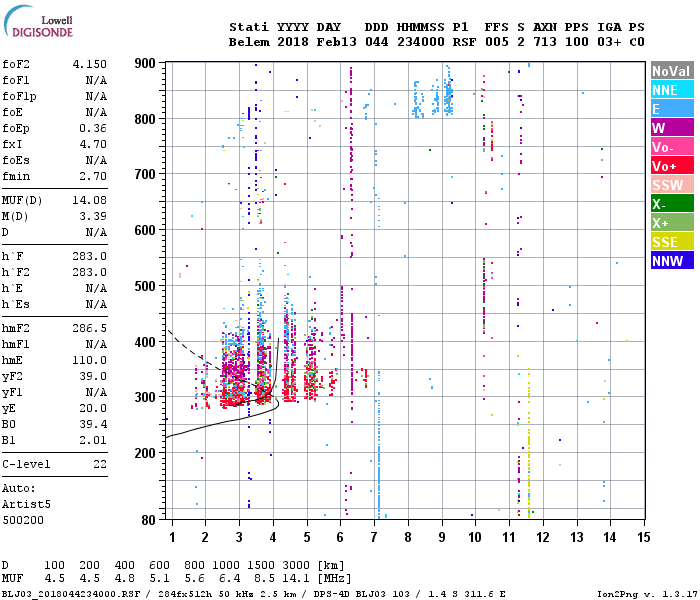Click the Artist5 auto-scaling label
Screen dimensions: 700x600
coord(26,504)
